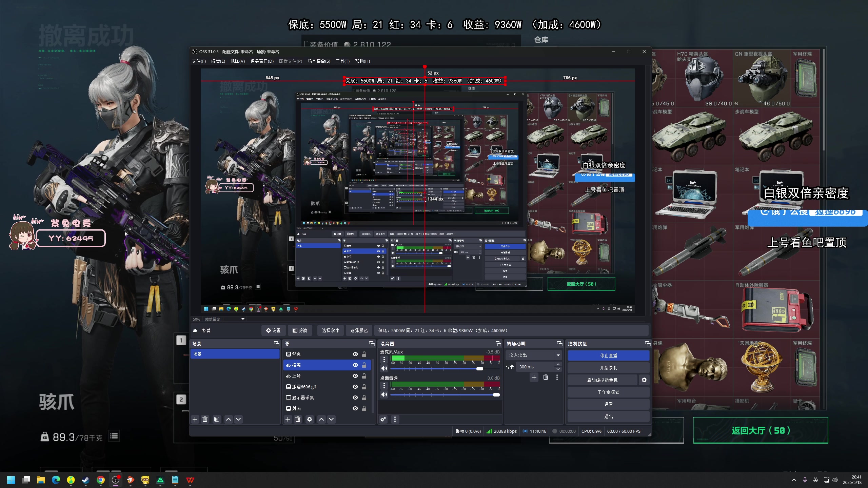Screen dimensions: 868x488
Task: Mute the 麦克风/Aux channel
Action: [384, 368]
